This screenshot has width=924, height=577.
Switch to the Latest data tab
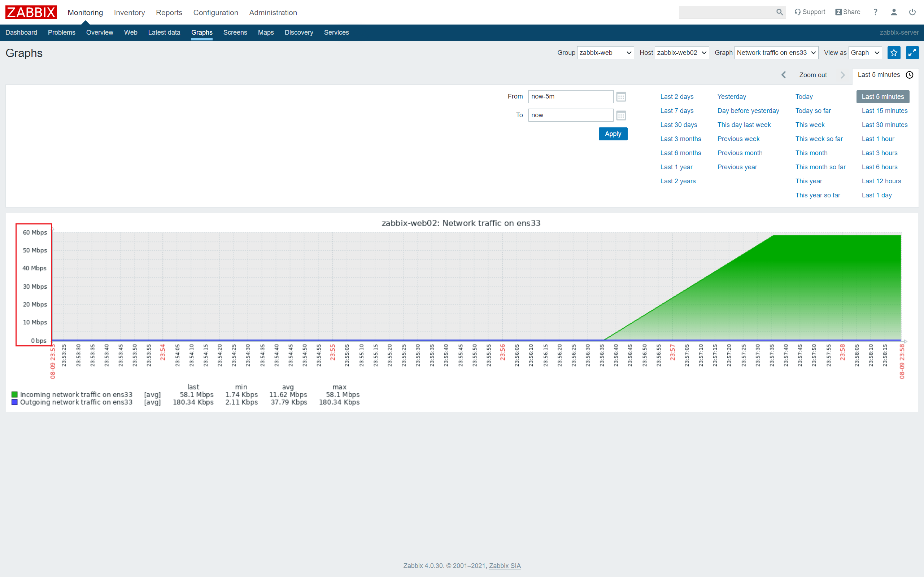point(164,32)
